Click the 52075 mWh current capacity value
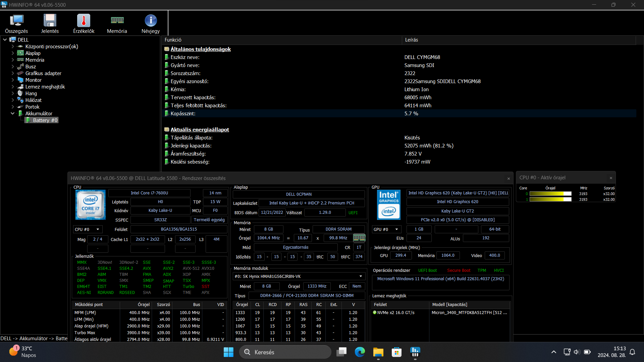Screen dimensions: 644x362 tap(429, 145)
